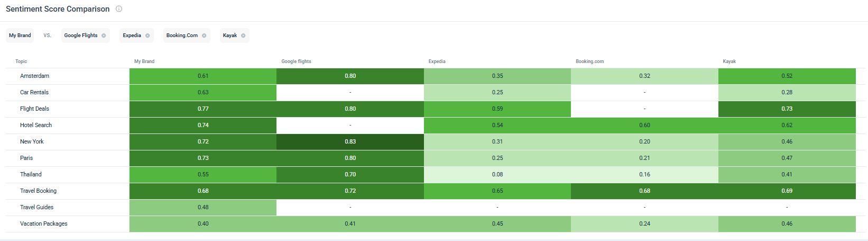Remove Expedia from the comparison

pyautogui.click(x=147, y=35)
